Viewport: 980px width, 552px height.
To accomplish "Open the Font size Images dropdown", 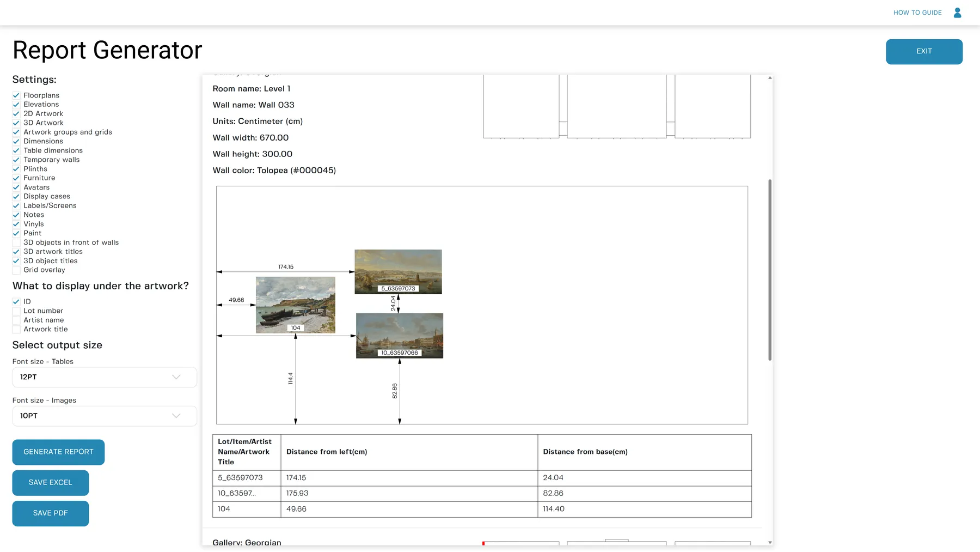I will 105,416.
